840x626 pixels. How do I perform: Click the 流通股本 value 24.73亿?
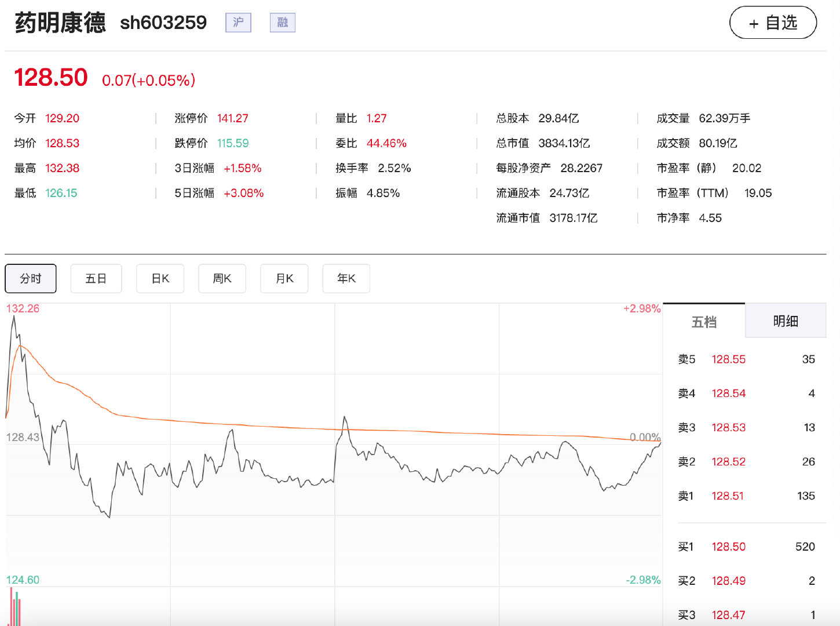(x=569, y=193)
